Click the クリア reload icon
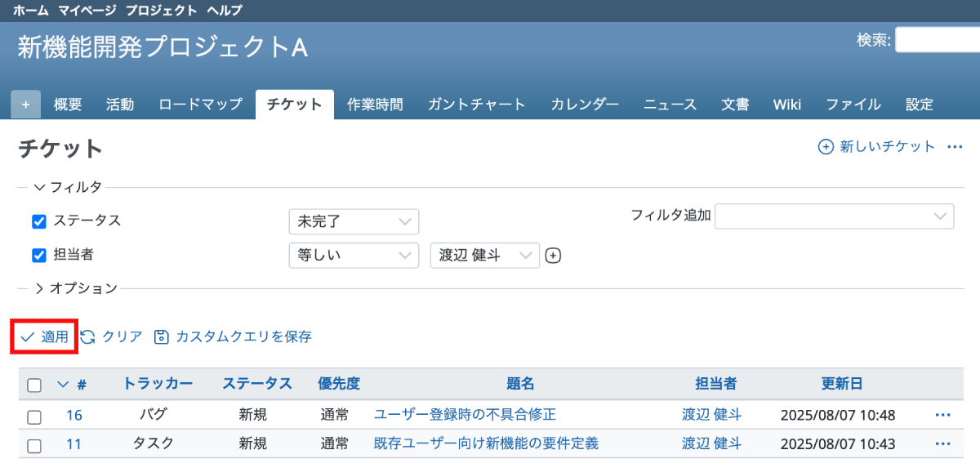Viewport: 980px width, 472px height. [88, 336]
